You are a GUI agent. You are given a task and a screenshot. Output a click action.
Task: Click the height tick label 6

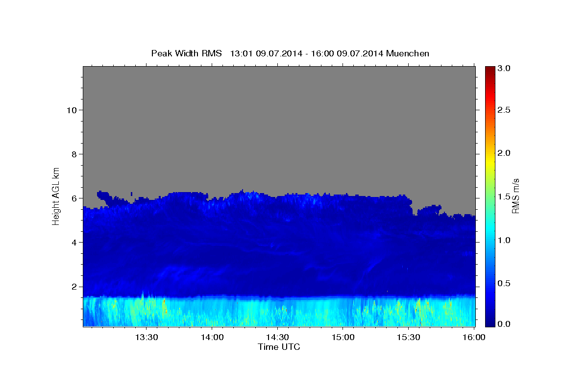[x=73, y=198]
